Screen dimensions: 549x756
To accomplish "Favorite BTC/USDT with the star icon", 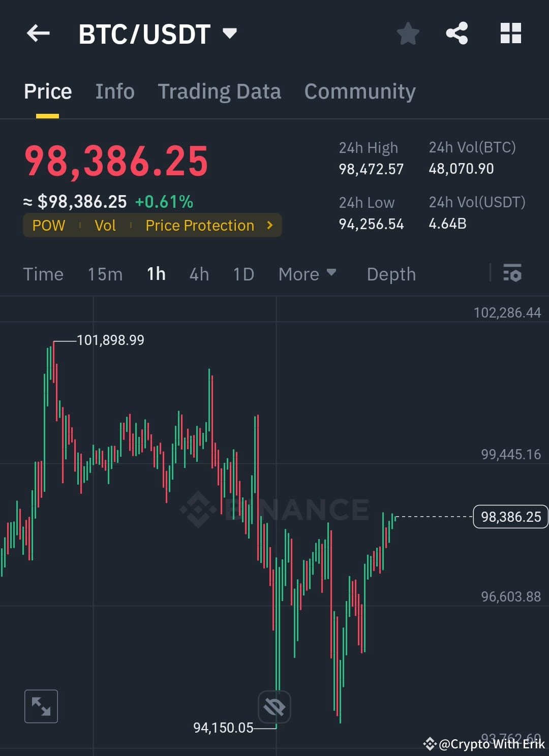I will [408, 33].
